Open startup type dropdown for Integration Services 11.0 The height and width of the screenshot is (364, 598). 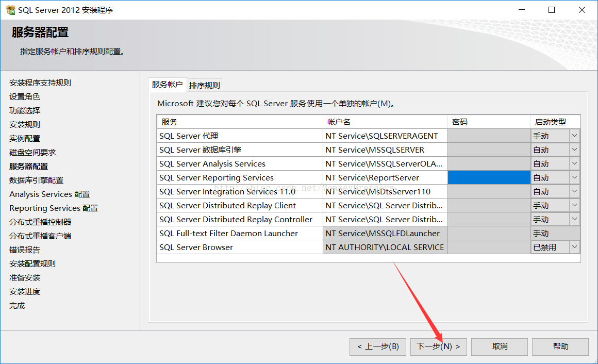[x=574, y=191]
